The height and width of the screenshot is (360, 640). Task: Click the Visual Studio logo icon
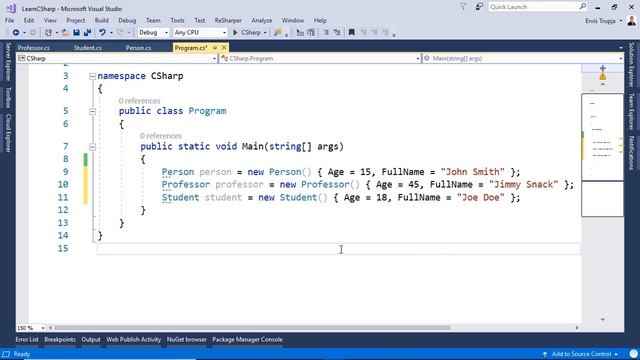coord(11,8)
